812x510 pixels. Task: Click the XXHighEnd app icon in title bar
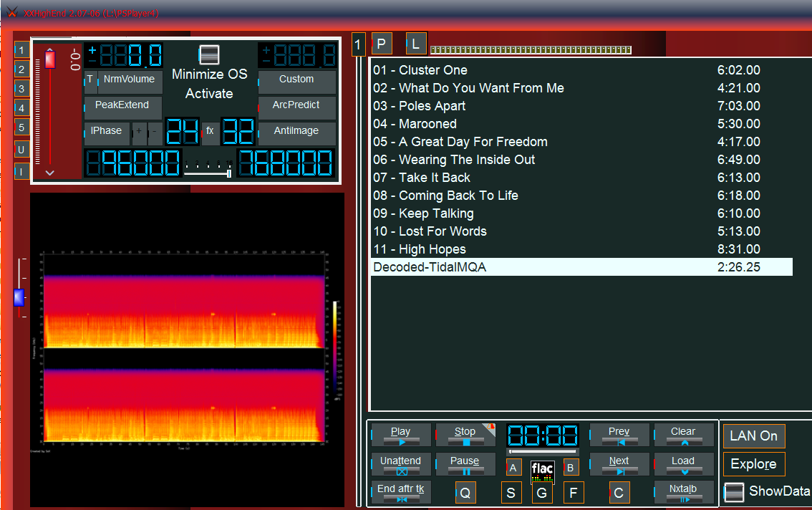click(11, 12)
